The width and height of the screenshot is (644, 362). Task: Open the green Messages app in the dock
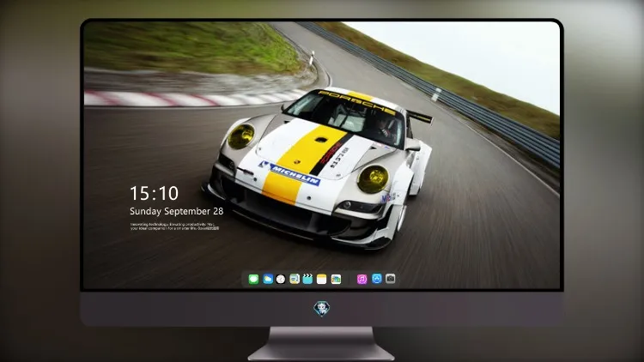[x=253, y=279]
